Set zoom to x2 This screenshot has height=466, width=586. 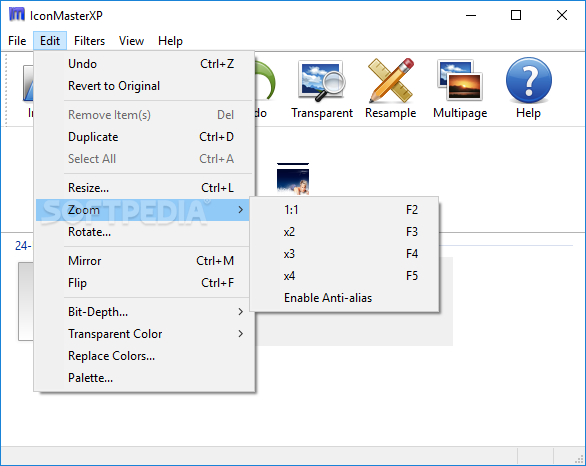344,232
